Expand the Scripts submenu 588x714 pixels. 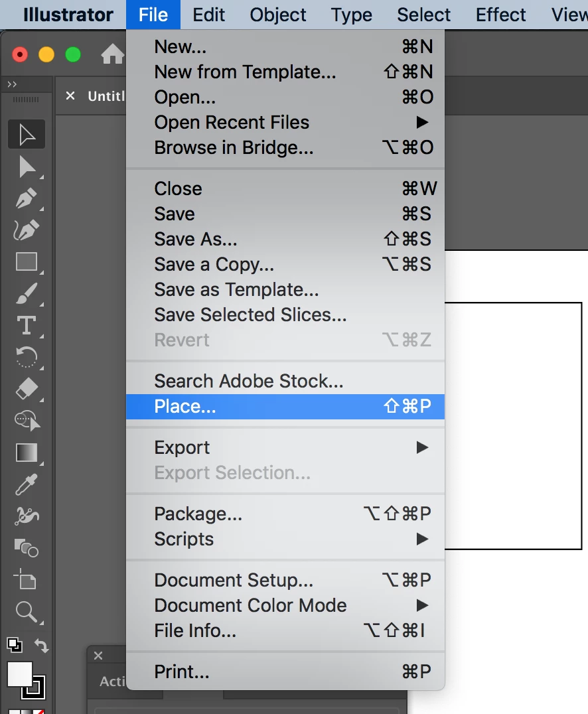pyautogui.click(x=285, y=539)
